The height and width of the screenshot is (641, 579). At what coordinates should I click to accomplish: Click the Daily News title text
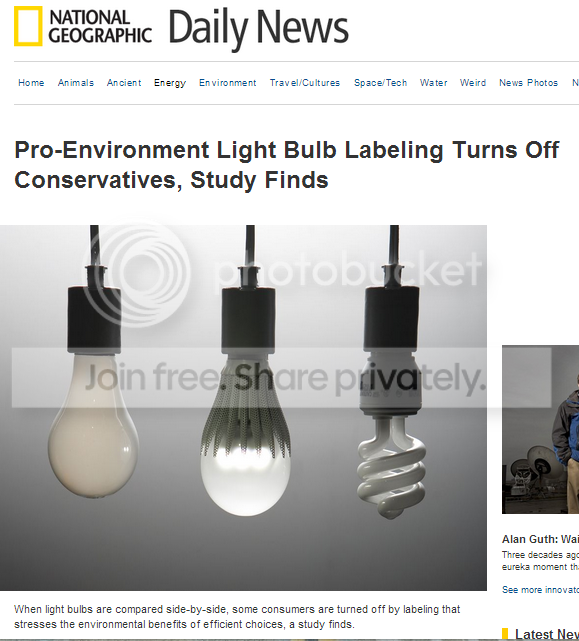(x=258, y=28)
